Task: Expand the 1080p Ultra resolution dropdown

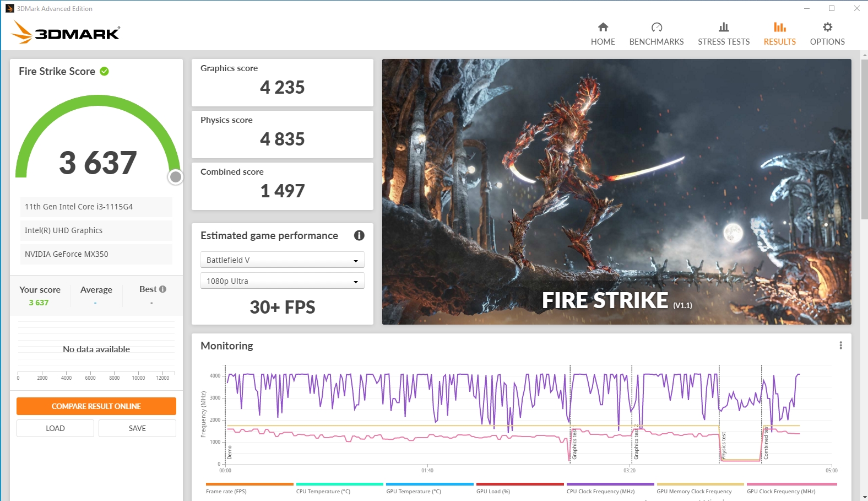Action: coord(282,281)
